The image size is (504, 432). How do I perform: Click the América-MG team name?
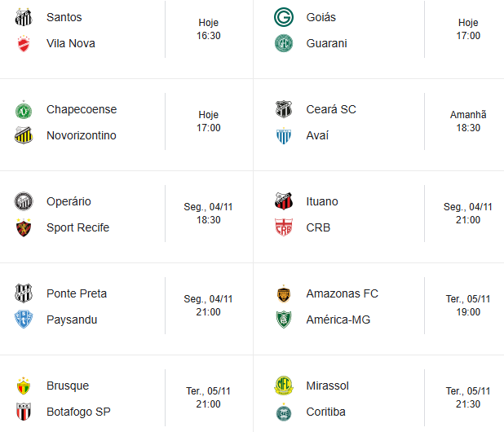338,320
